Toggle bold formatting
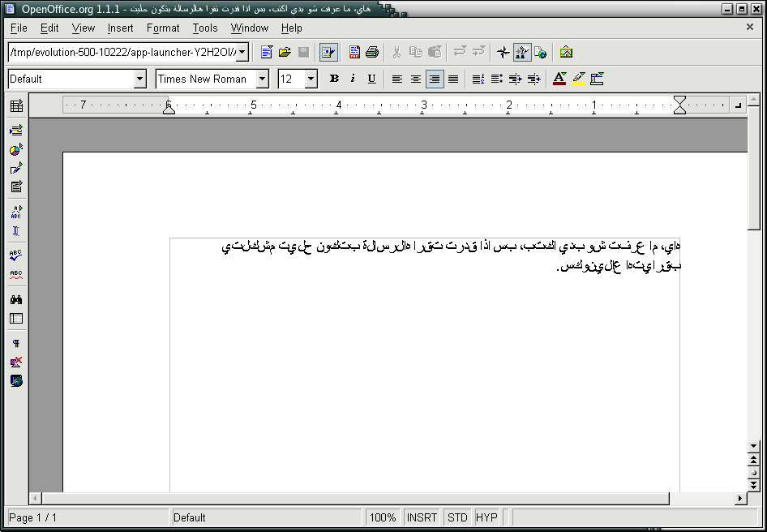The image size is (767, 532). pyautogui.click(x=334, y=79)
